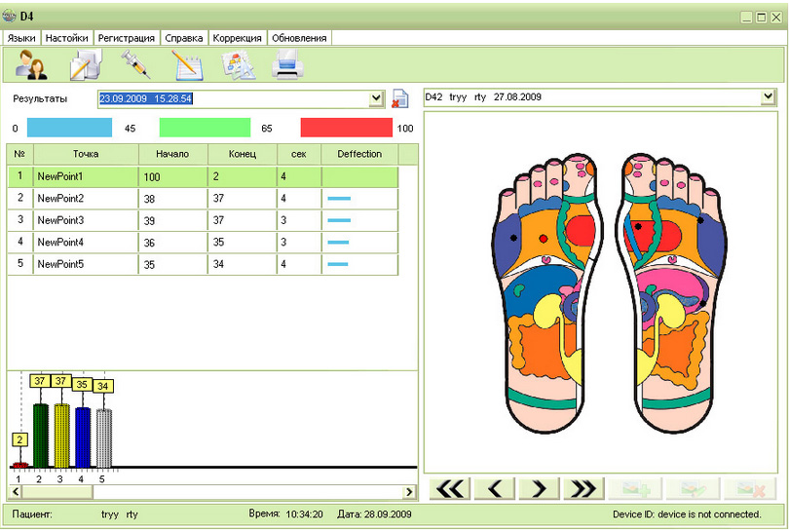This screenshot has height=532, width=789.
Task: Click the chart's horizontal scrollbar right arrow
Action: [x=409, y=493]
